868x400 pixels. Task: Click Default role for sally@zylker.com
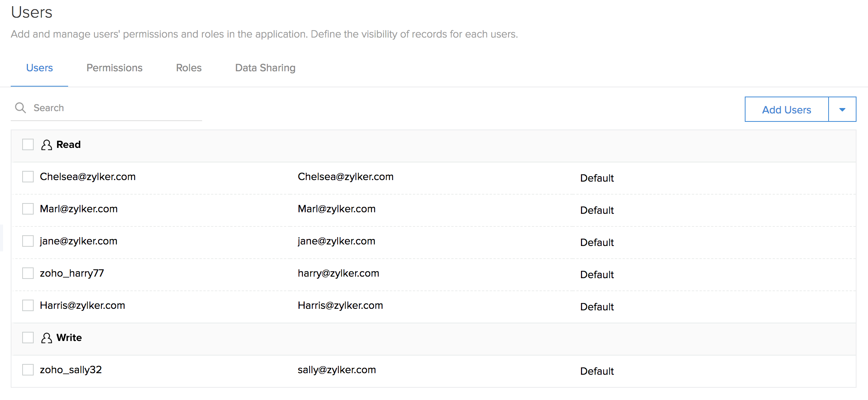tap(597, 371)
